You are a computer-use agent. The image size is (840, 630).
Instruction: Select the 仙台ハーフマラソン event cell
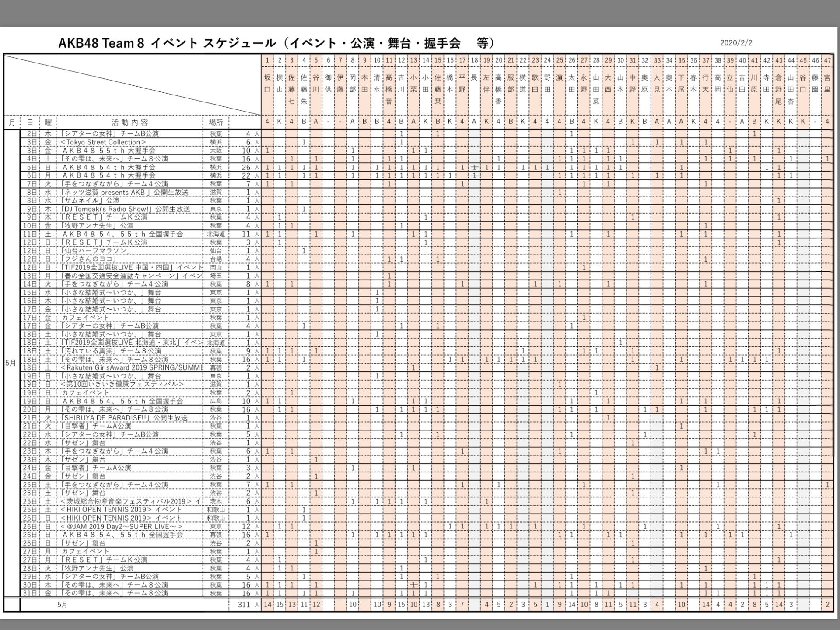[96, 251]
